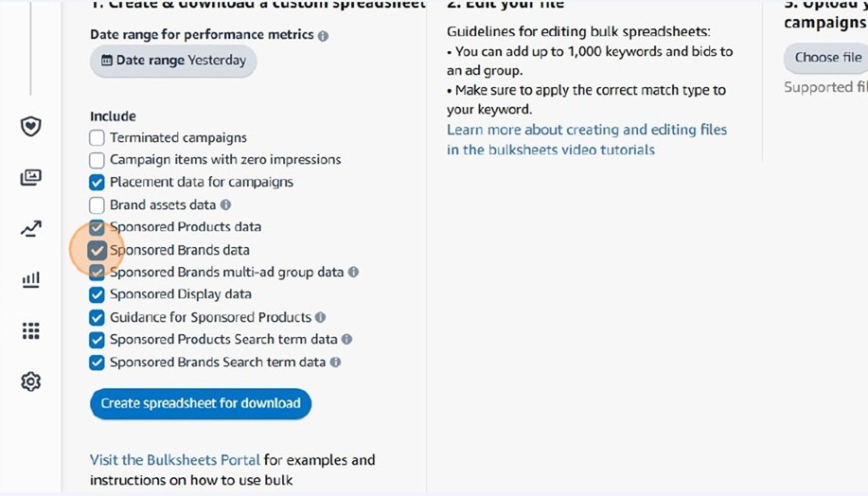Click info icon beside Sponsored Brands multi-ad group data
This screenshot has width=868, height=496.
coord(353,272)
